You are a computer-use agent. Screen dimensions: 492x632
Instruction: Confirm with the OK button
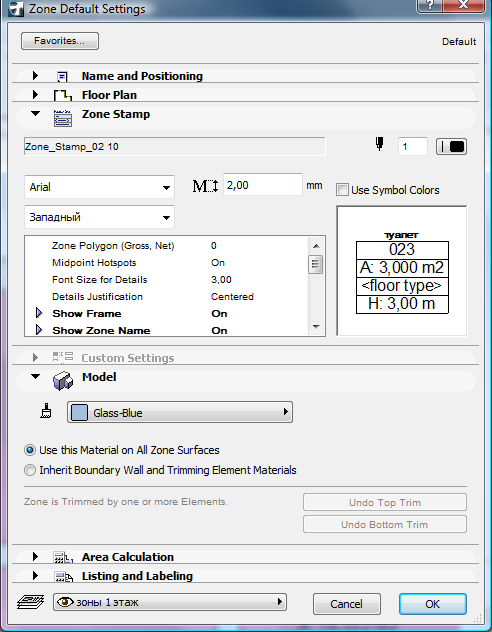433,604
